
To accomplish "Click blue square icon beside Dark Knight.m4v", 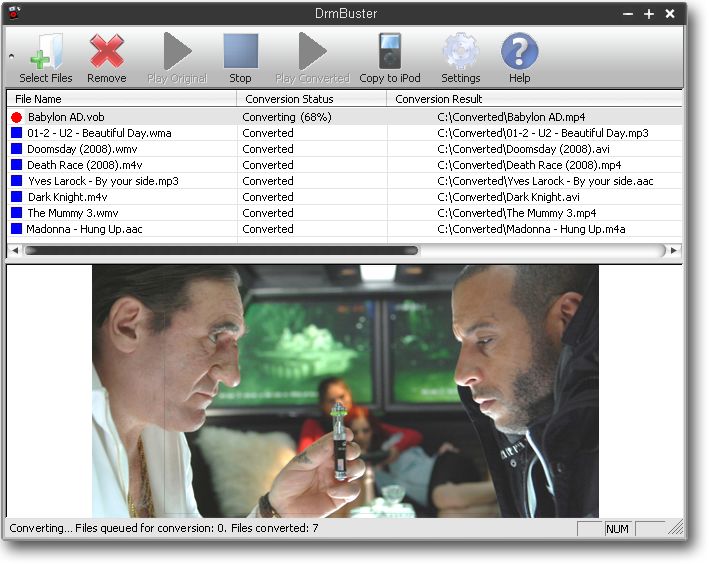I will (17, 197).
